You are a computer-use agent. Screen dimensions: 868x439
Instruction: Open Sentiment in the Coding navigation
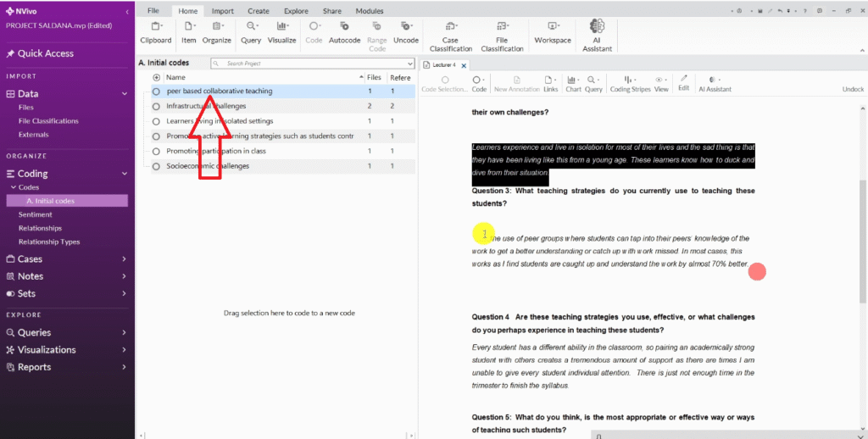coord(35,214)
